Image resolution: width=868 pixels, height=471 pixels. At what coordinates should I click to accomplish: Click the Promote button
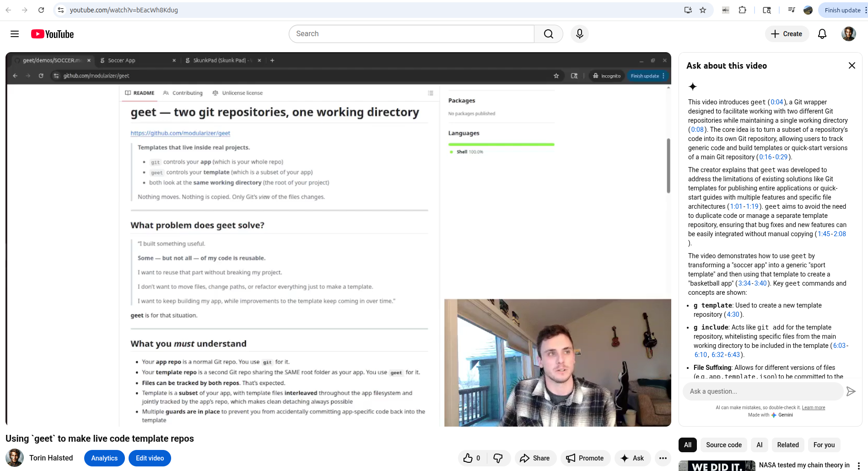585,458
